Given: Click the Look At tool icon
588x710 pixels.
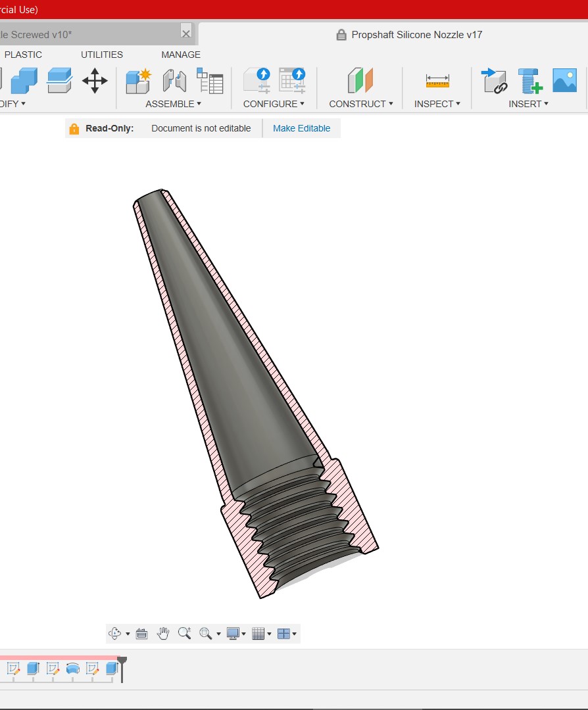Looking at the screenshot, I should 142,634.
